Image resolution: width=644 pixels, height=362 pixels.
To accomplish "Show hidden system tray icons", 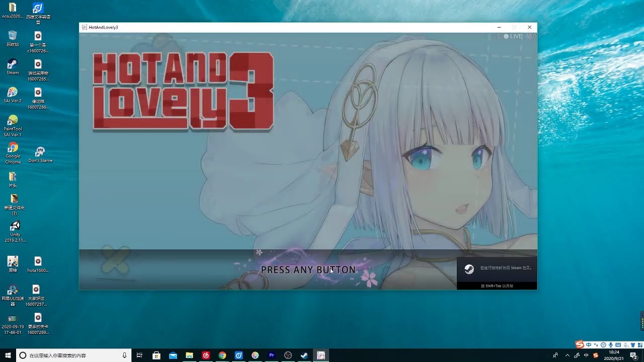I will point(567,355).
